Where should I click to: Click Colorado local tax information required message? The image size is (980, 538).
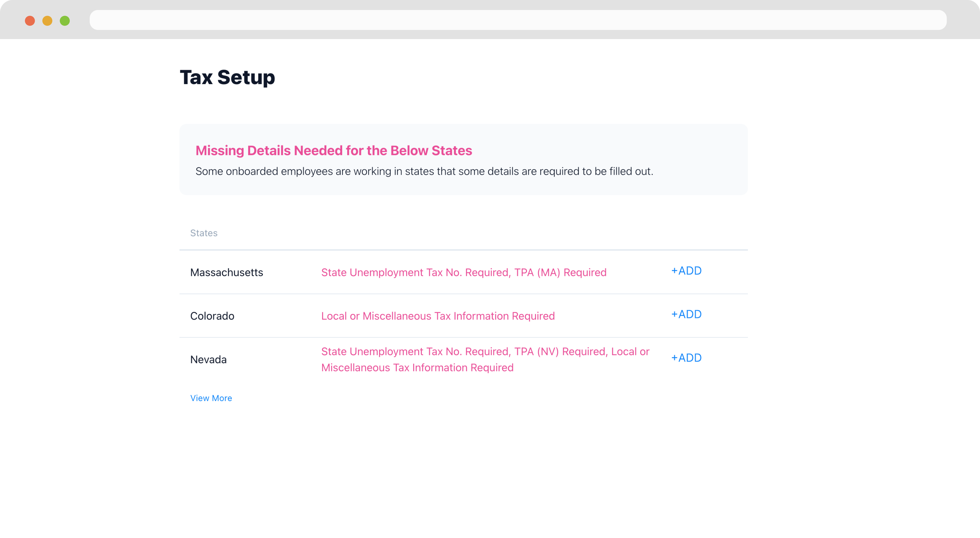point(437,316)
